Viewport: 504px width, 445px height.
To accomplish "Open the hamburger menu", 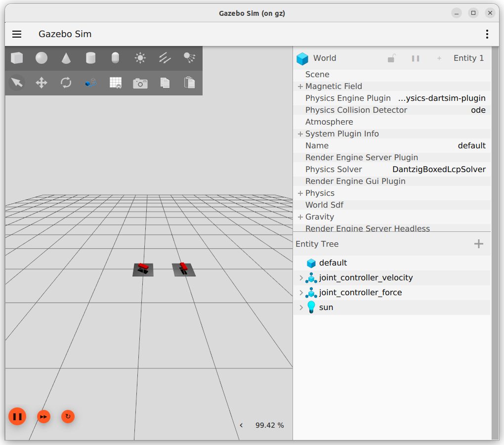I will tap(17, 34).
